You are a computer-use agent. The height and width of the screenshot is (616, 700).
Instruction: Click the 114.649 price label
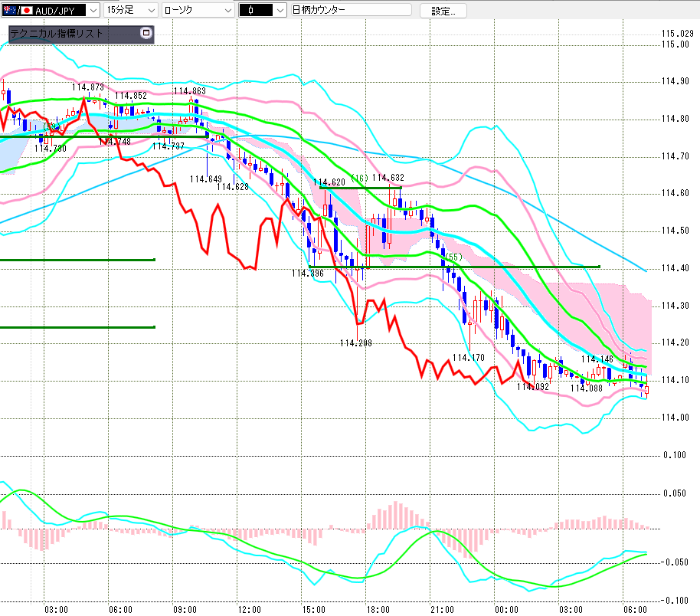(206, 179)
